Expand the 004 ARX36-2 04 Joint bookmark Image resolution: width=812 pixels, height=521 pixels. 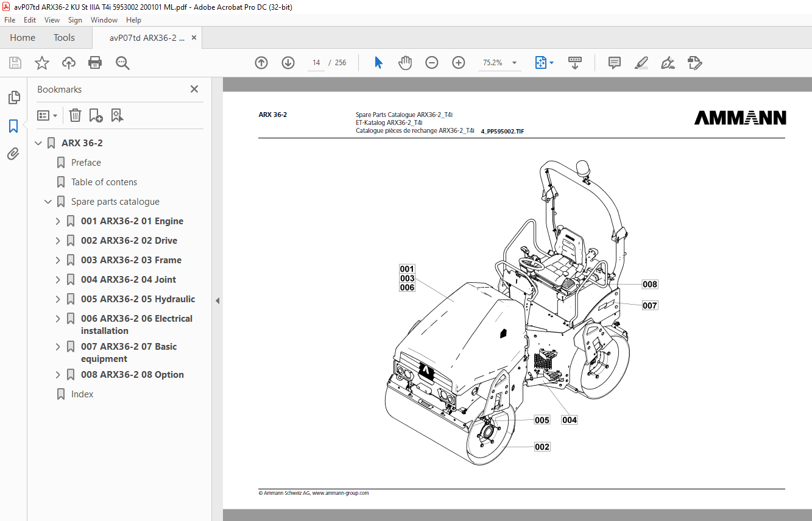[x=58, y=280]
